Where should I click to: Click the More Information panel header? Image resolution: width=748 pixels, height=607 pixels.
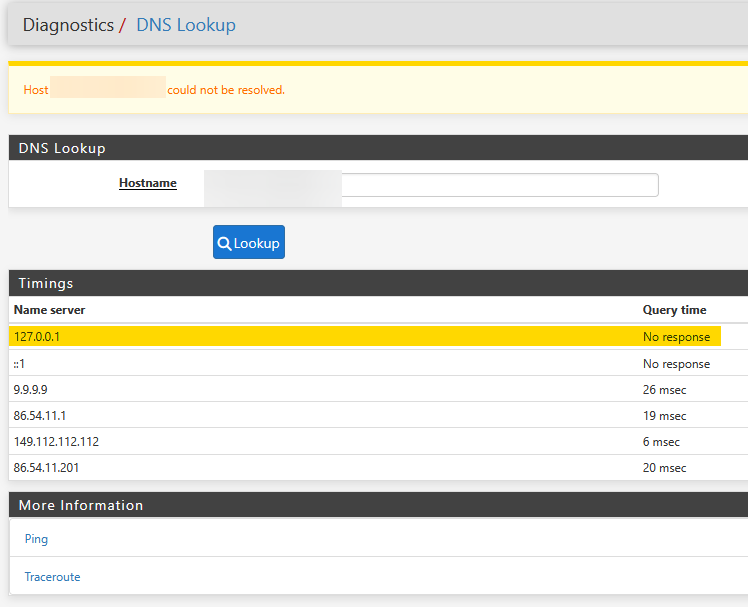(x=81, y=505)
